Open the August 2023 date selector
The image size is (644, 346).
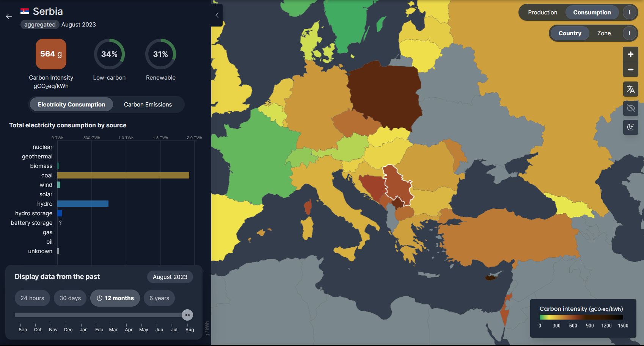[170, 277]
